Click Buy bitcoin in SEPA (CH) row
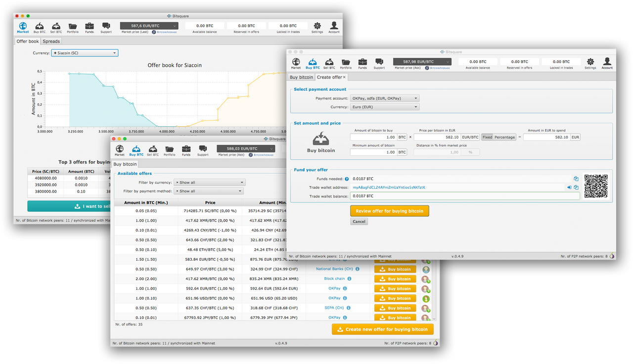633x364 pixels. [395, 308]
